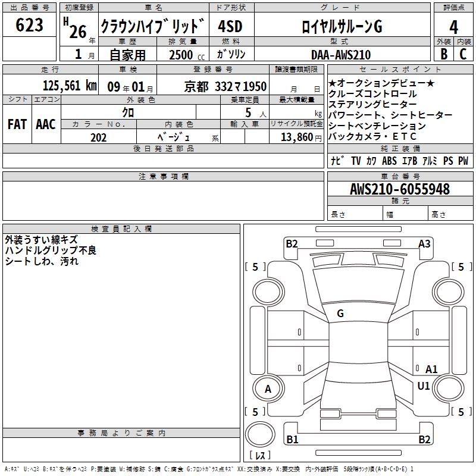
Task: Click the circled A wheel marker
Action: pos(268,389)
